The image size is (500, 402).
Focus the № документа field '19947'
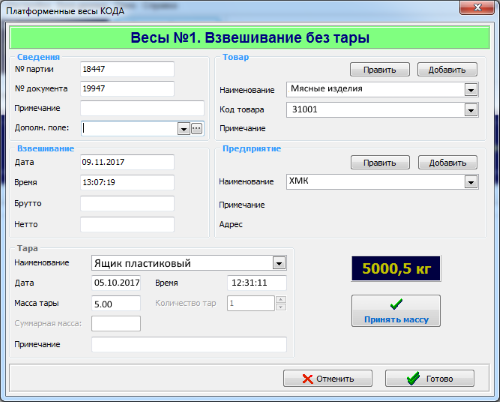coord(127,89)
